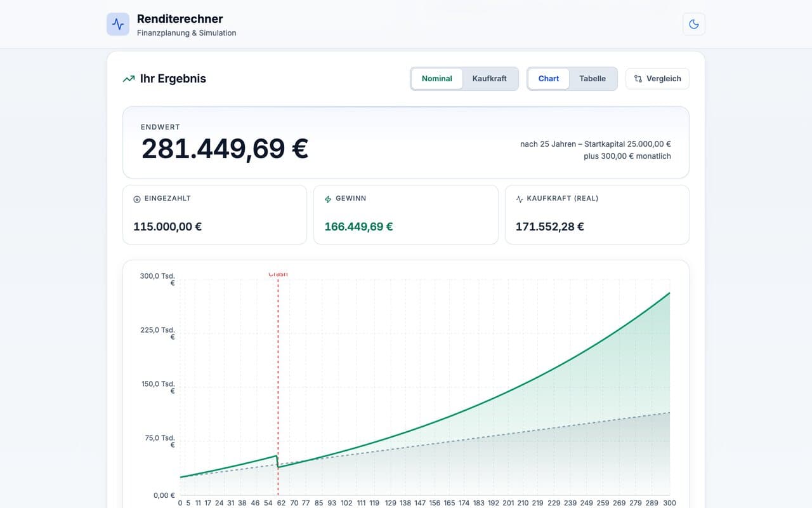Switch to the Tabelle tab

pos(593,79)
